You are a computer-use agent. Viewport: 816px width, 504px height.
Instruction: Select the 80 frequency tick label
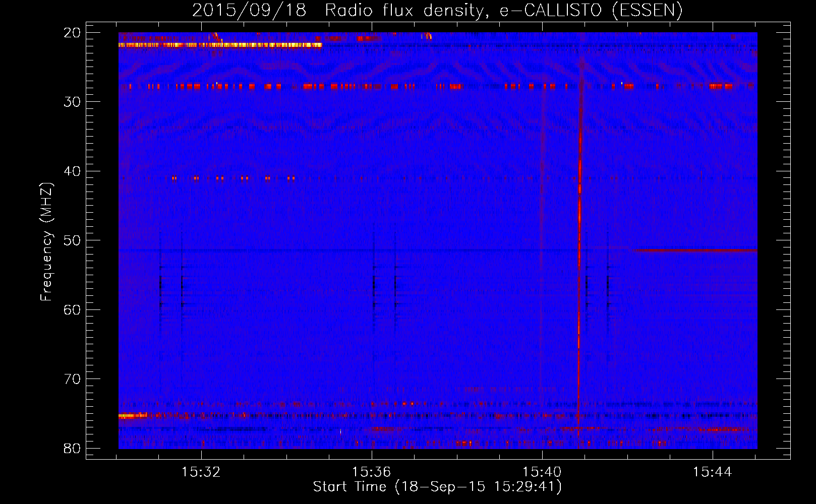72,449
